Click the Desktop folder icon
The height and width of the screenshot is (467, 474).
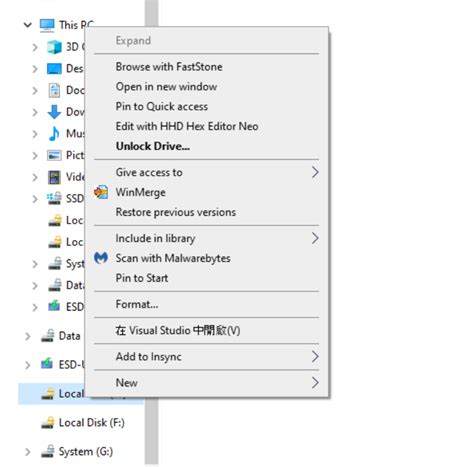[x=54, y=69]
